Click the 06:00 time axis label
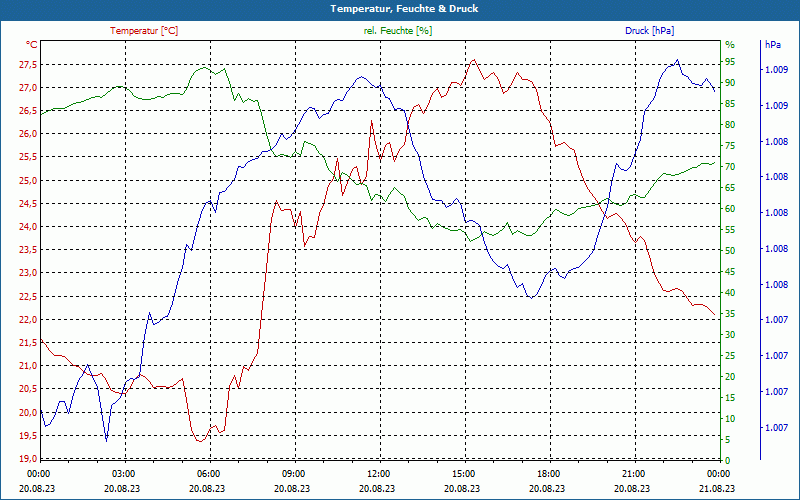The width and height of the screenshot is (800, 500). click(x=208, y=473)
